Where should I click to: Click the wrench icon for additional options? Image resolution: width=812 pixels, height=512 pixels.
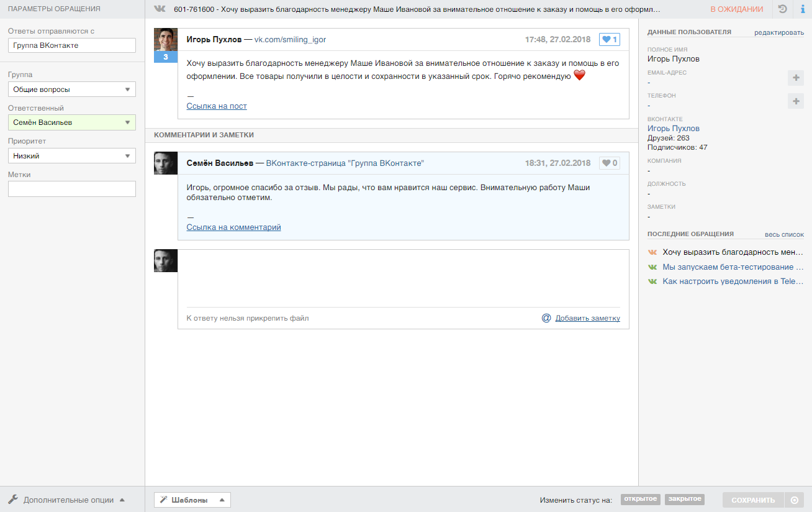click(x=13, y=500)
